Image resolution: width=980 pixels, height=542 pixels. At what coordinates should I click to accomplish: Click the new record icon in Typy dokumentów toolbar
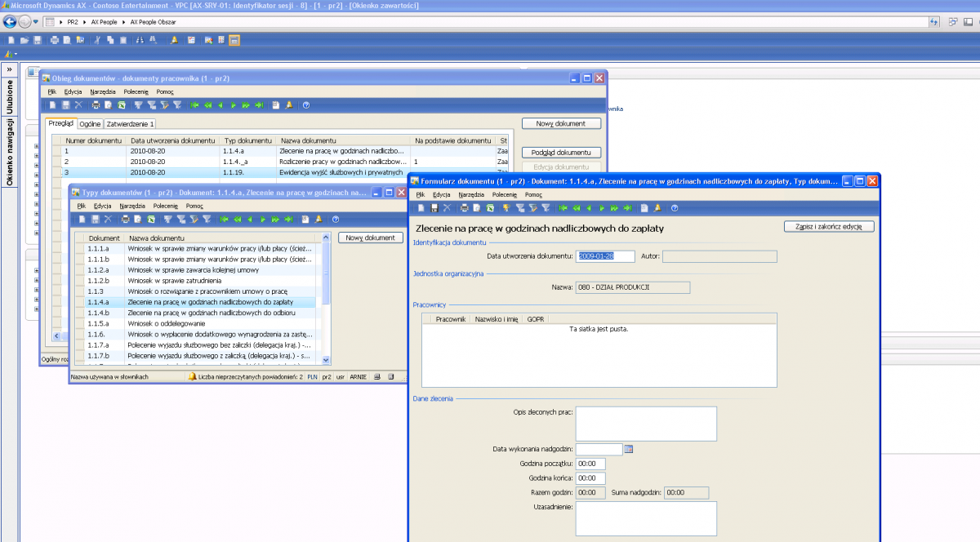tap(82, 219)
